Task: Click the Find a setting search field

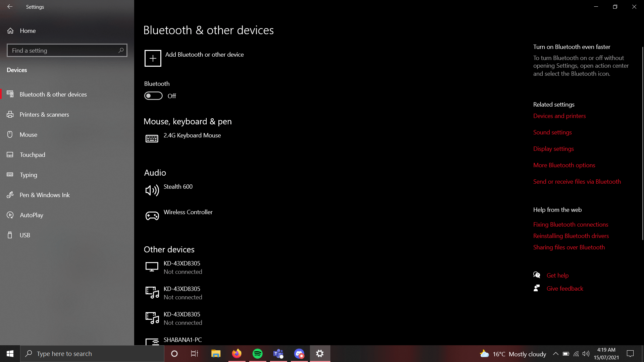Action: pyautogui.click(x=67, y=50)
